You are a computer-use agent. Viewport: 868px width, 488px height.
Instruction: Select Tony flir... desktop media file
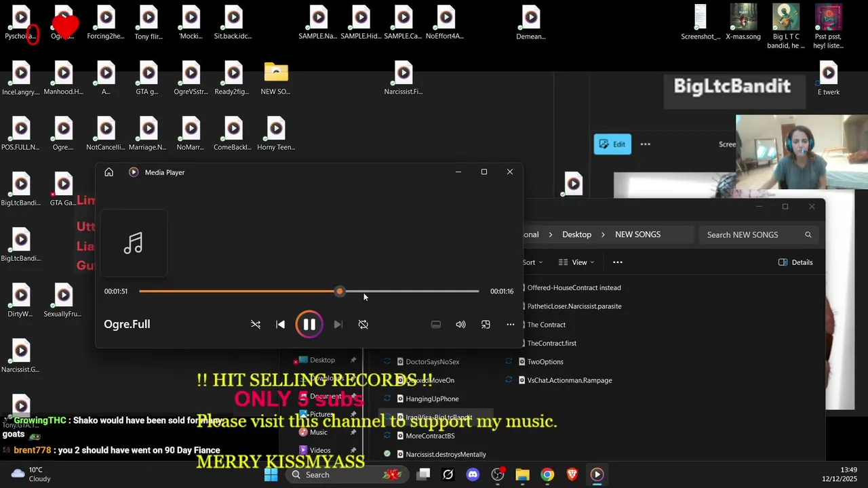(x=149, y=23)
